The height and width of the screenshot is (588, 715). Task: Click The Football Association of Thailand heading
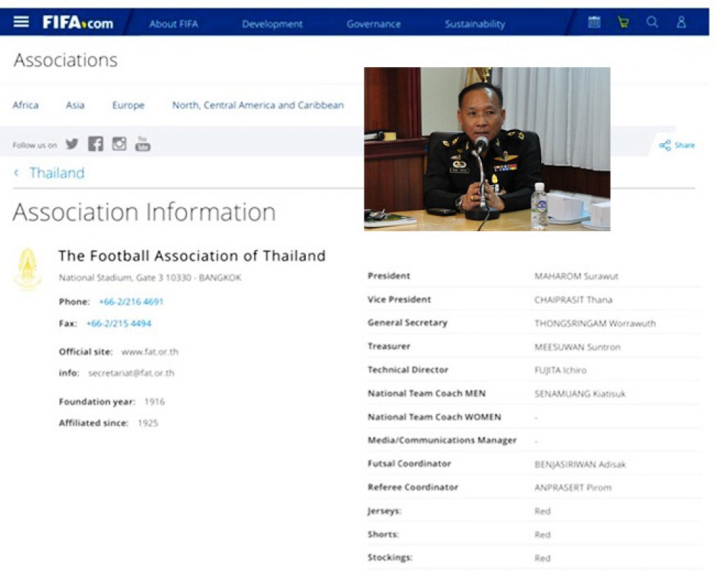192,256
